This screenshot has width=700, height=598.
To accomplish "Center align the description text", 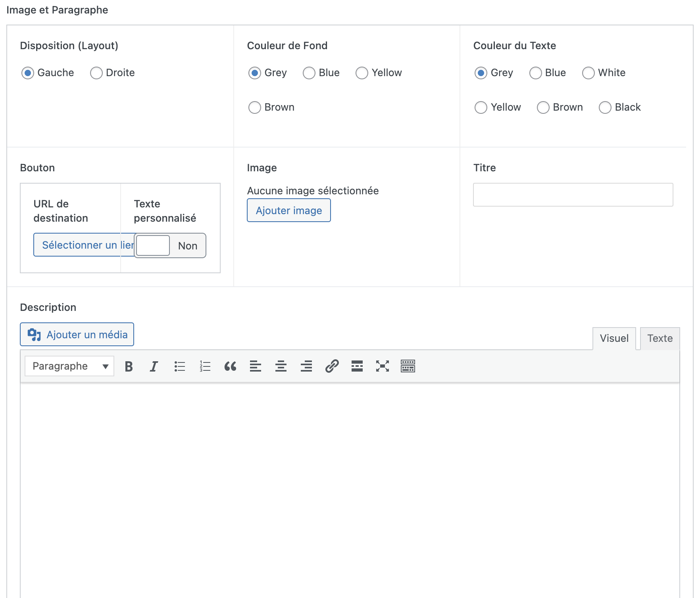I will coord(281,366).
